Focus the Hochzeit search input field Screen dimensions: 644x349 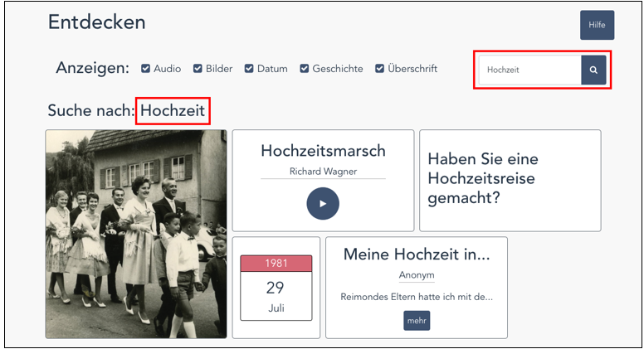tap(529, 70)
